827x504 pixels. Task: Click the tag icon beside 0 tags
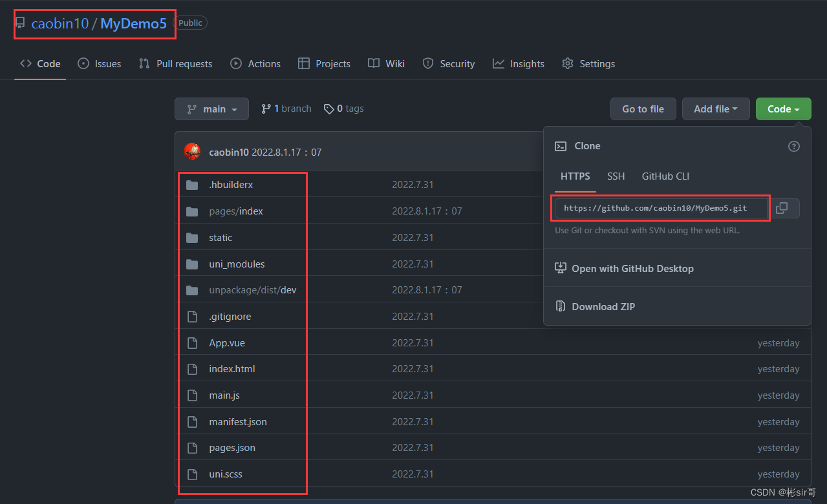pos(329,108)
